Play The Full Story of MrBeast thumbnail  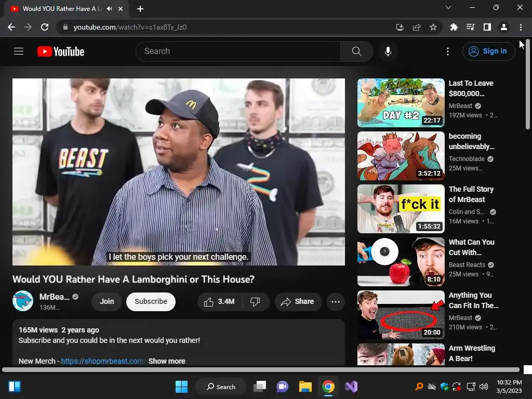pyautogui.click(x=401, y=209)
